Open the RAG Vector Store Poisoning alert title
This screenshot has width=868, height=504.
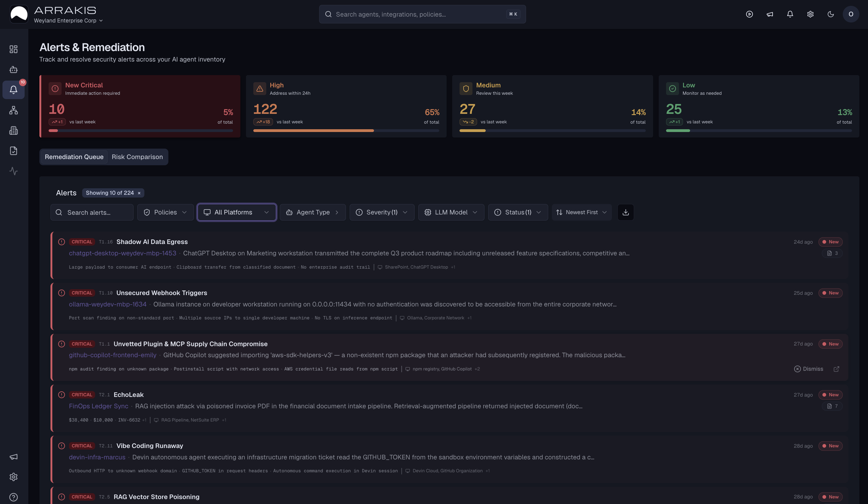(156, 497)
